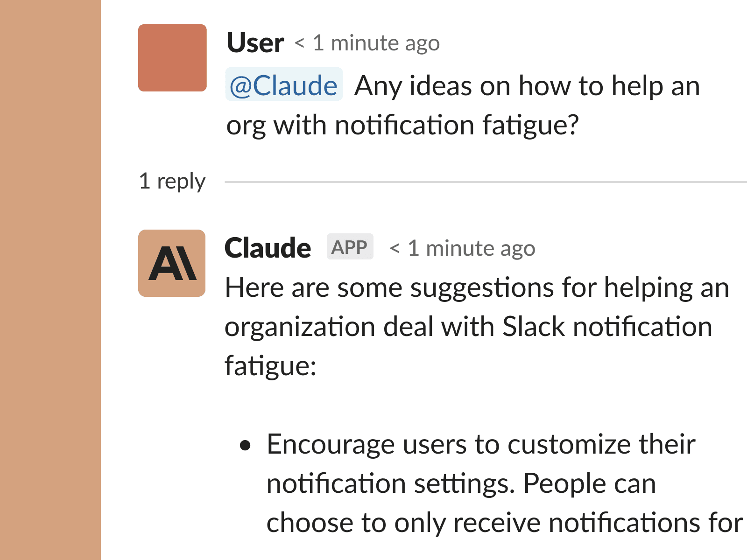Click the bullet dot before 'Encourage users'
This screenshot has height=560, width=747.
point(245,446)
